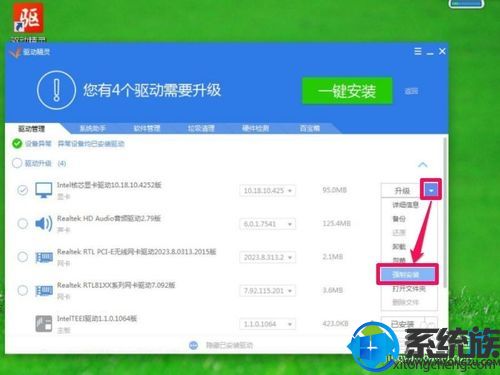500x375 pixels.
Task: Open the 7.92.115.201 version dropdown
Action: 267,291
